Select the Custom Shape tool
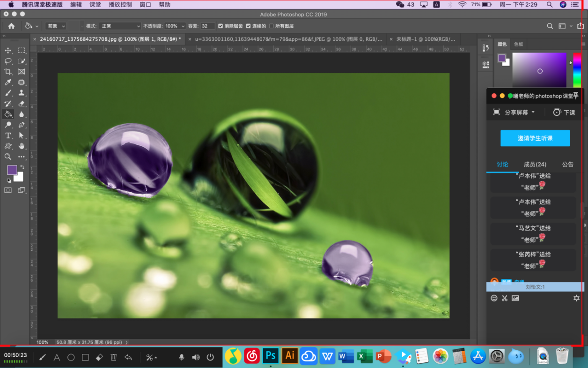This screenshot has width=588, height=368. pyautogui.click(x=8, y=146)
